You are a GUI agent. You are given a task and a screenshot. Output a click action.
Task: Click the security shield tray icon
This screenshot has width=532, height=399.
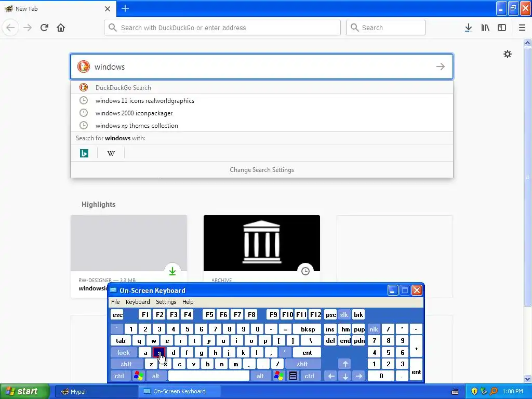[474, 391]
